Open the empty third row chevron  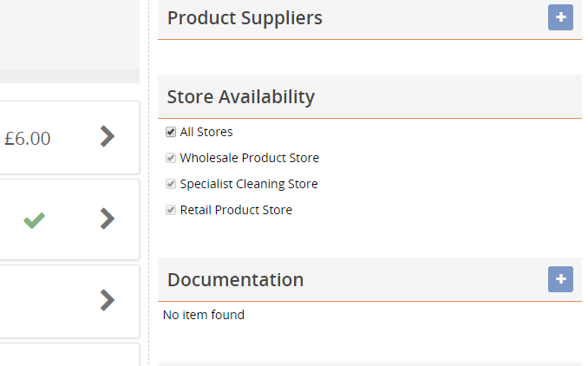pyautogui.click(x=107, y=300)
